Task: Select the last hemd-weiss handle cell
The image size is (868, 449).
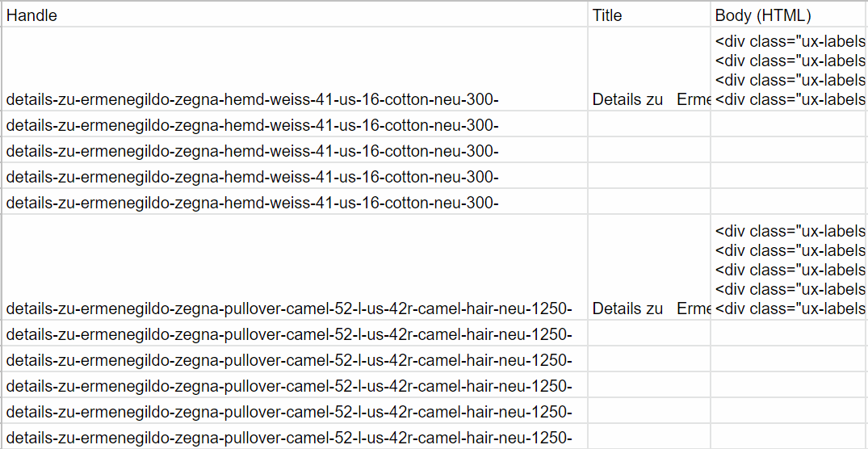Action: click(x=295, y=202)
